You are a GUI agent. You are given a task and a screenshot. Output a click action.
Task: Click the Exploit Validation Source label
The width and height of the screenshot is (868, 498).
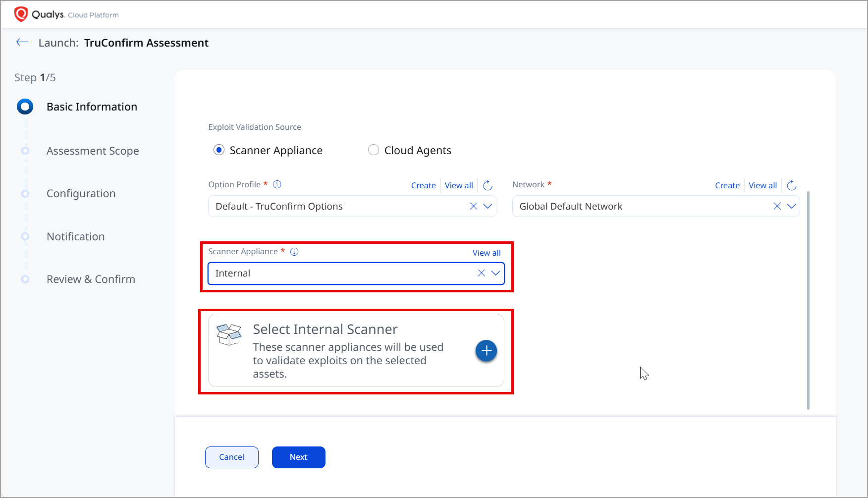pyautogui.click(x=255, y=127)
